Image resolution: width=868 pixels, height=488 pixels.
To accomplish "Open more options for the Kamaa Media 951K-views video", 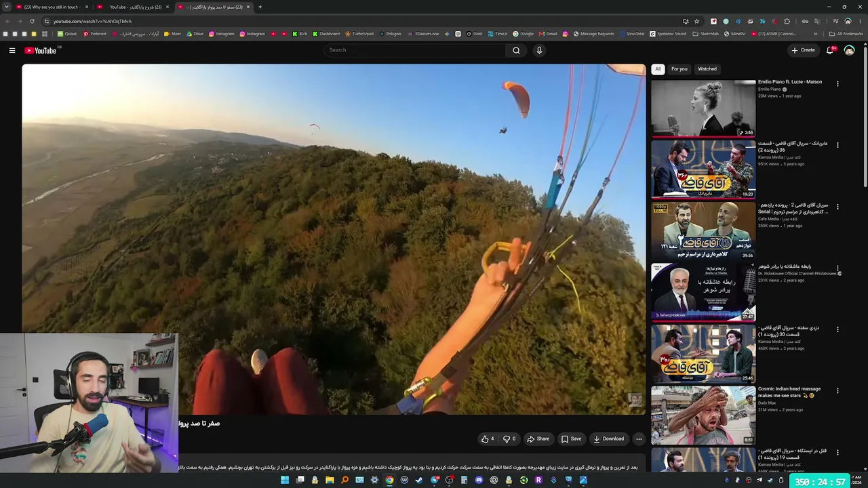I will (837, 145).
